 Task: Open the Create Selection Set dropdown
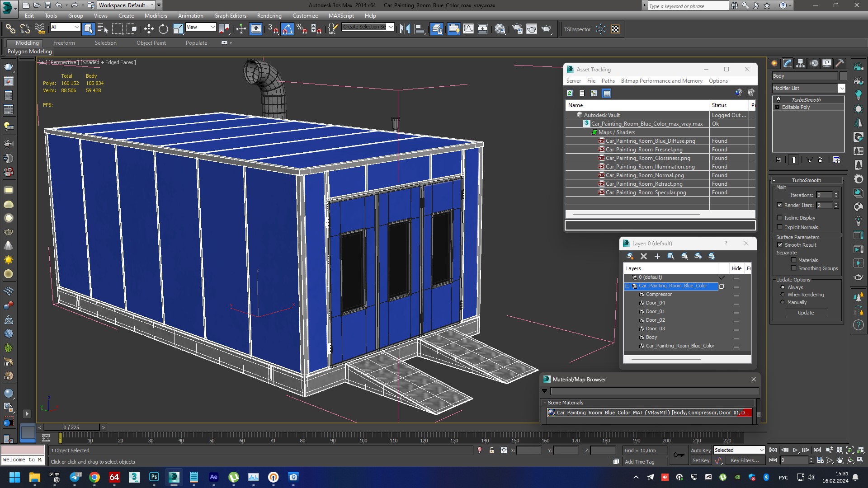click(368, 27)
